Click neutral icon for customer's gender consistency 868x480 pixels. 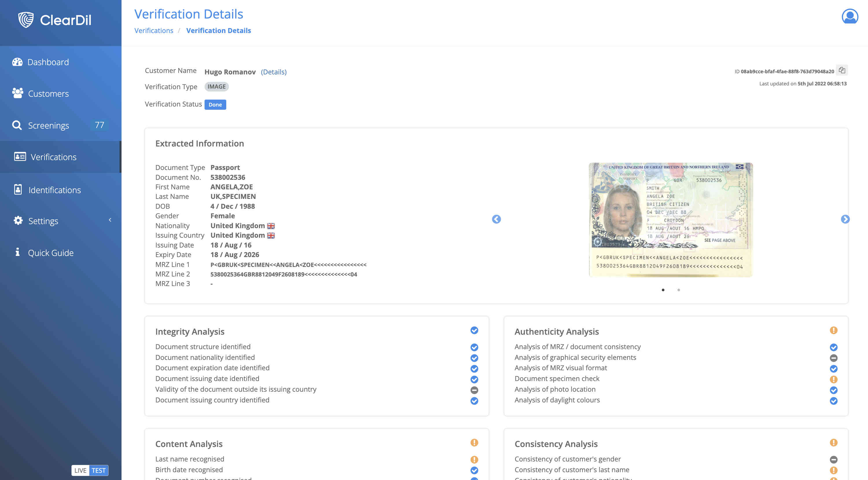833,459
